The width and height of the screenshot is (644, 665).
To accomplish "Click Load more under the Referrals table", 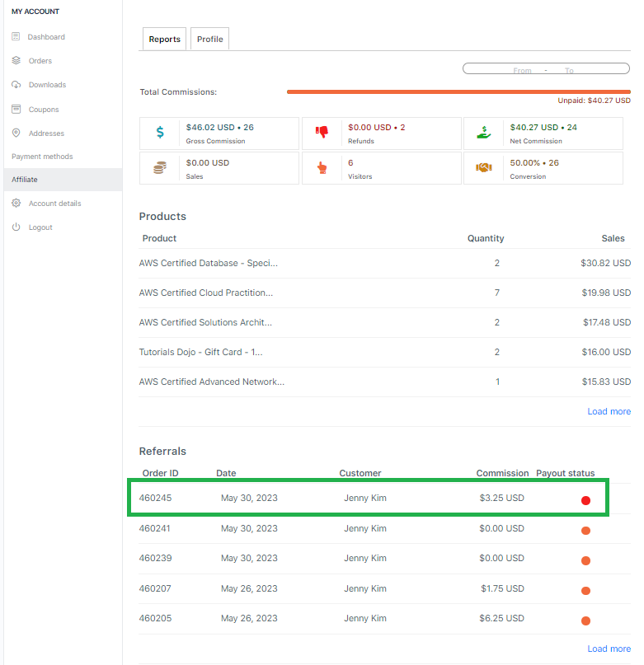I will 609,649.
